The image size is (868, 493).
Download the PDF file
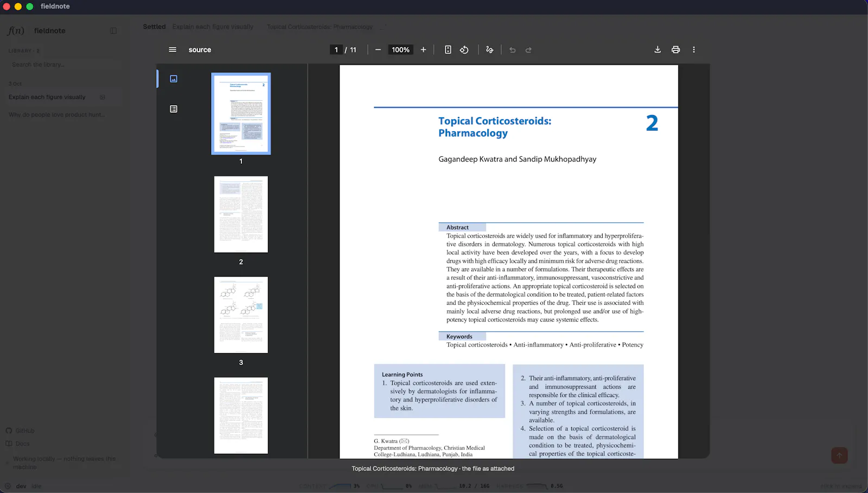coord(658,50)
